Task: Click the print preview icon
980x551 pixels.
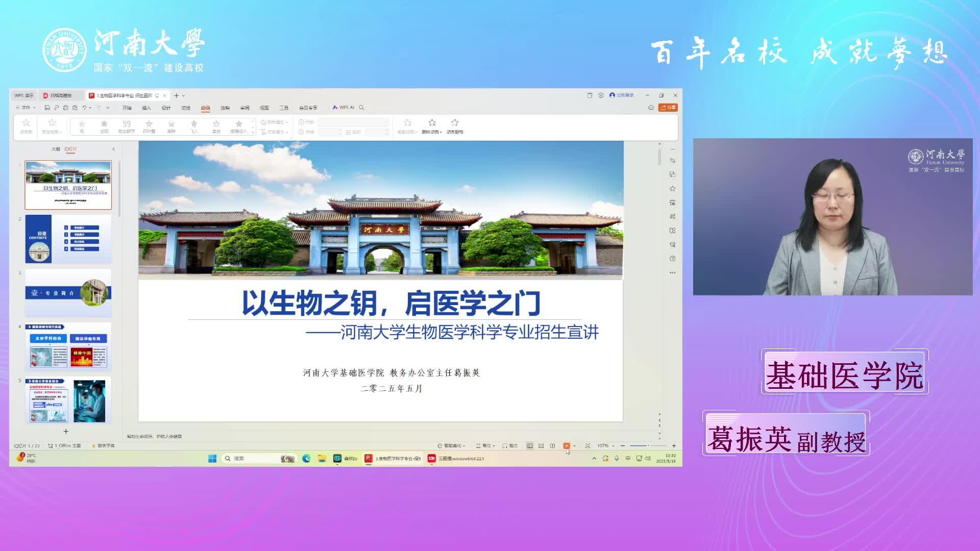Action: tap(75, 108)
